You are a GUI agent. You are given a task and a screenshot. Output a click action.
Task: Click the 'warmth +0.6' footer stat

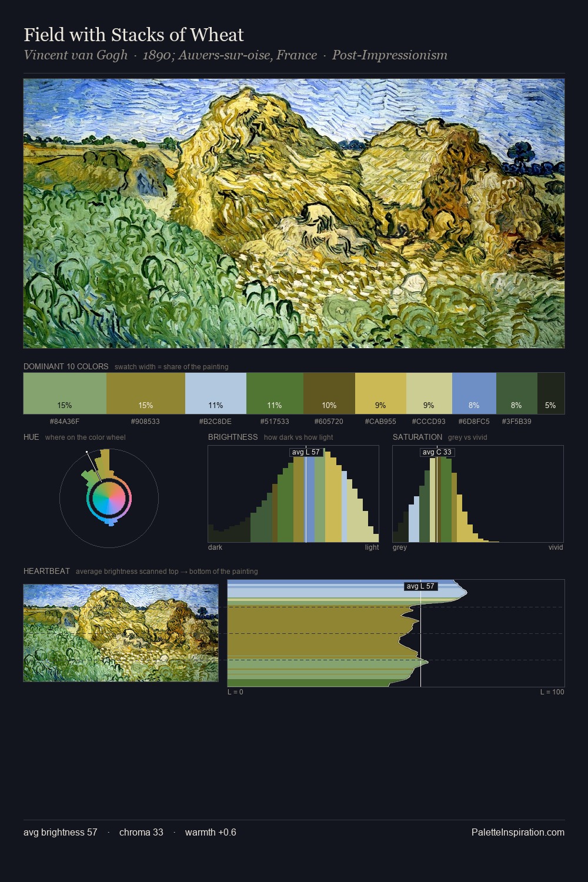tap(211, 833)
